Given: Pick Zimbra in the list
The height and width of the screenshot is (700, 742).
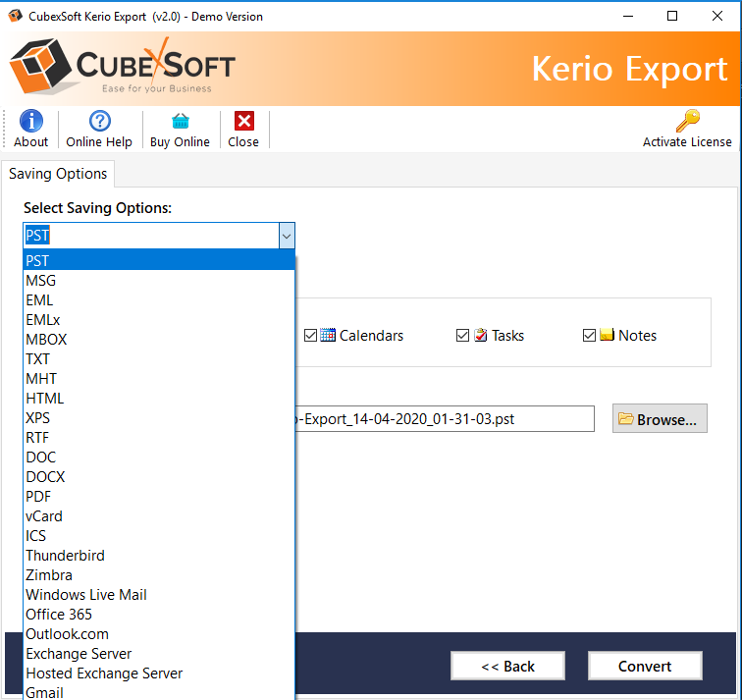Looking at the screenshot, I should [x=159, y=575].
